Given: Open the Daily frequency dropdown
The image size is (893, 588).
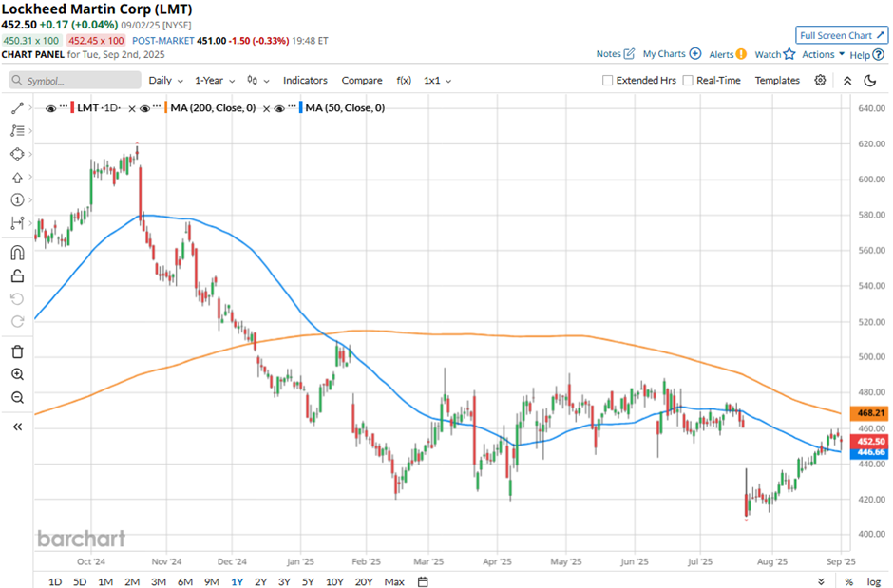Looking at the screenshot, I should tap(165, 80).
